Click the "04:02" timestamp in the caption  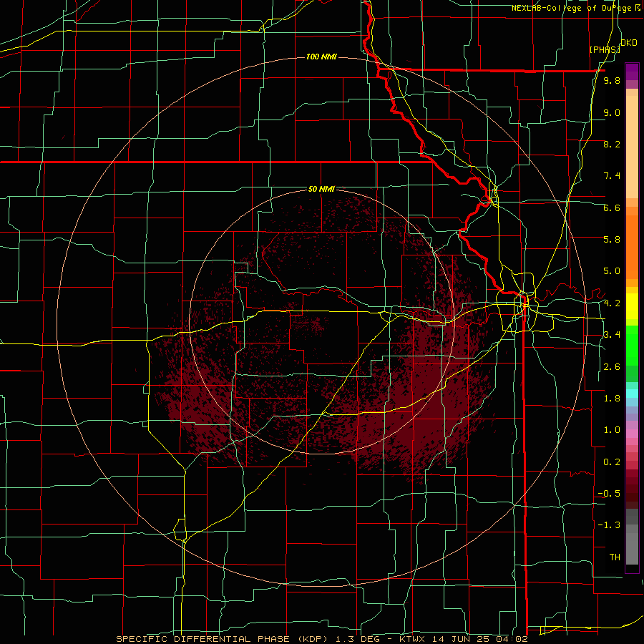tap(512, 639)
